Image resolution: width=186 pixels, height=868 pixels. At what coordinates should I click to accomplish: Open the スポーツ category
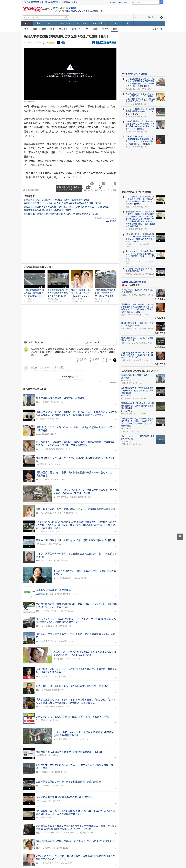pos(76,29)
